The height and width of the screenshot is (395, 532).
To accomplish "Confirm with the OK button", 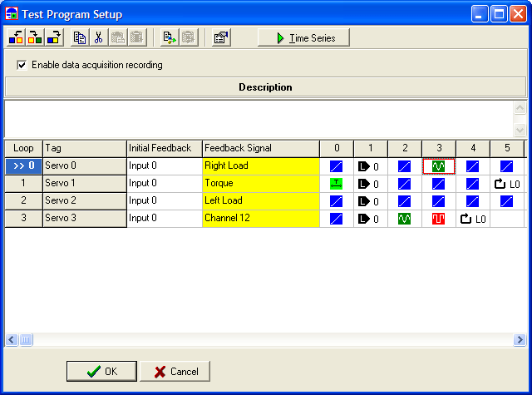I will (101, 371).
